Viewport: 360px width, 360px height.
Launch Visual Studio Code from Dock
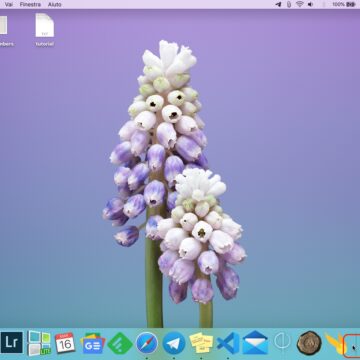click(228, 343)
